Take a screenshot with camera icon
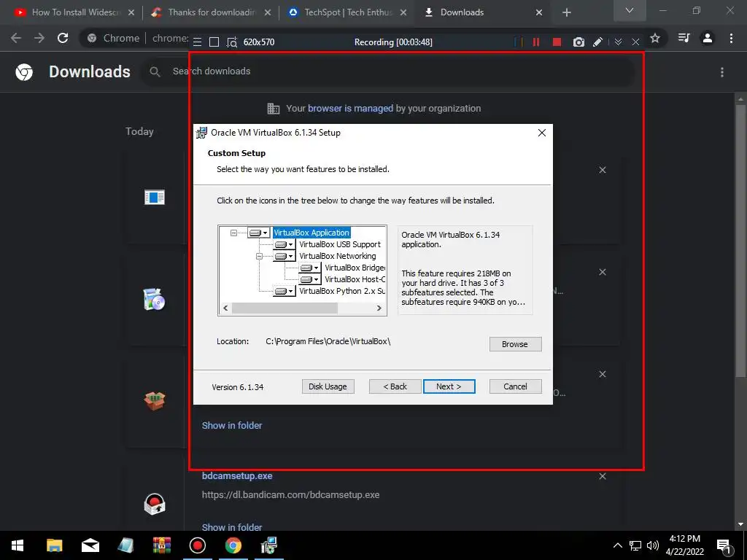Image resolution: width=747 pixels, height=560 pixels. pyautogui.click(x=578, y=42)
